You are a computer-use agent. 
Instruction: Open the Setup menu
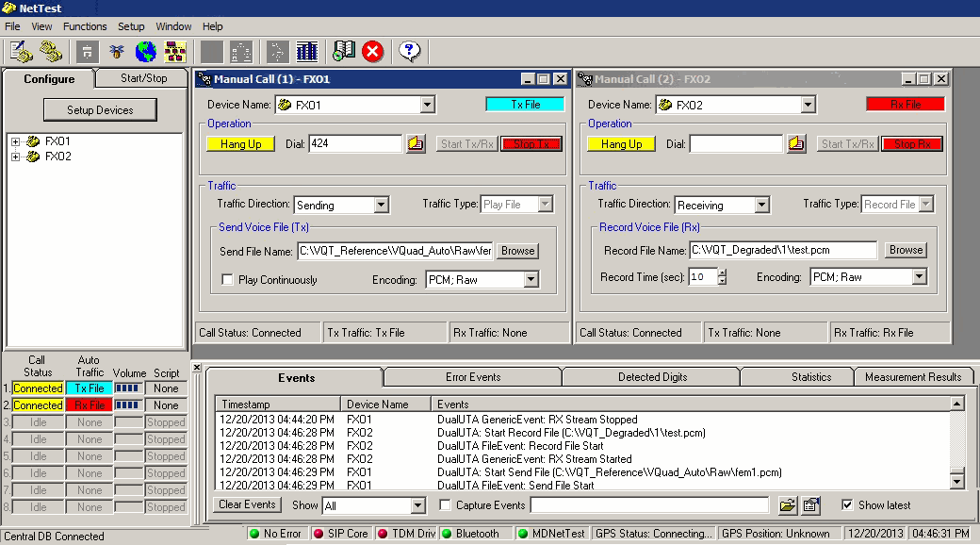[x=131, y=26]
